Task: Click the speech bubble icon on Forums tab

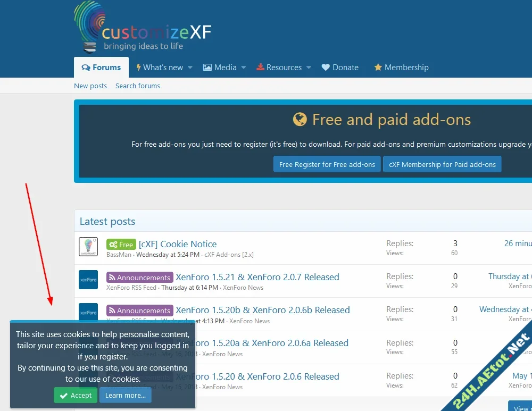Action: [x=86, y=67]
